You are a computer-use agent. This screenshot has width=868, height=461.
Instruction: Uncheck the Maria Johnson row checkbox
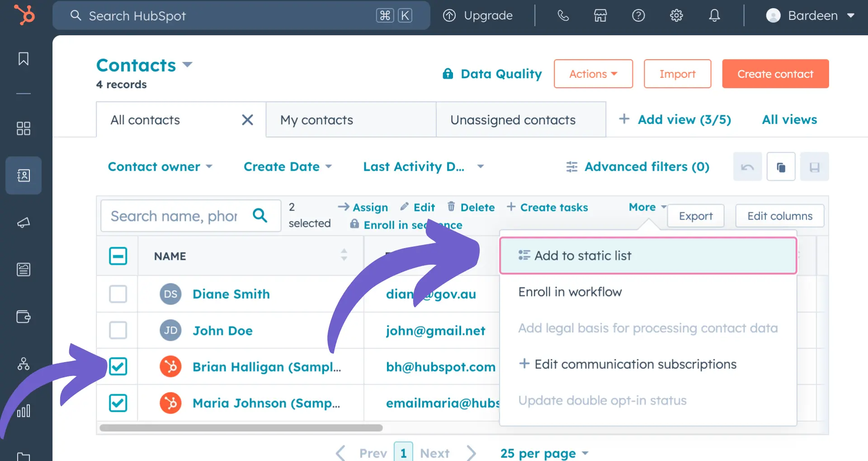tap(118, 402)
